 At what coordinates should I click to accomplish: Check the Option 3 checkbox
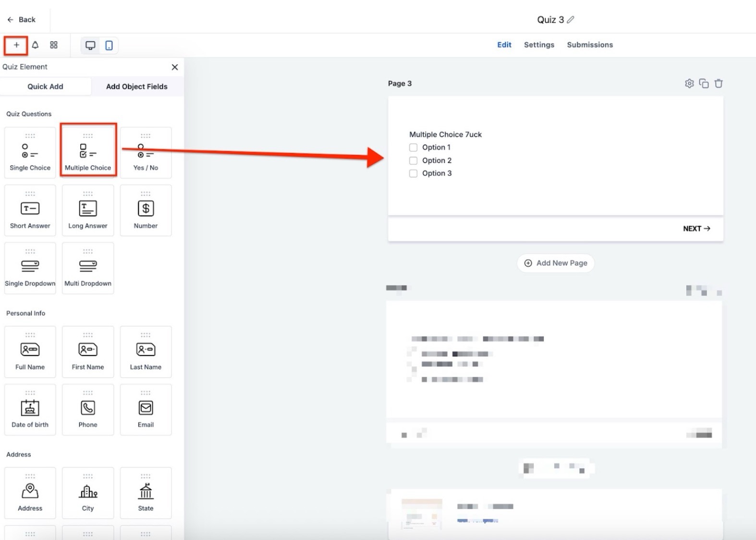413,173
